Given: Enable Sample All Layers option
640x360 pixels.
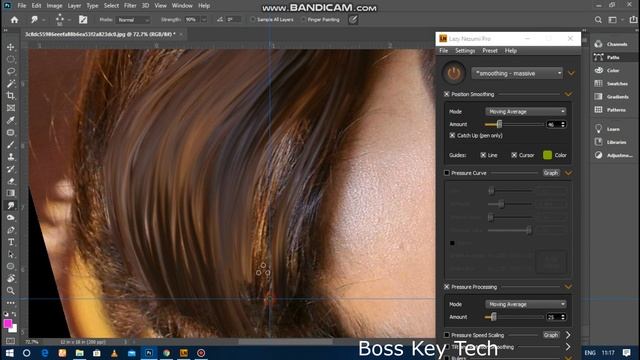Looking at the screenshot, I should tap(253, 20).
